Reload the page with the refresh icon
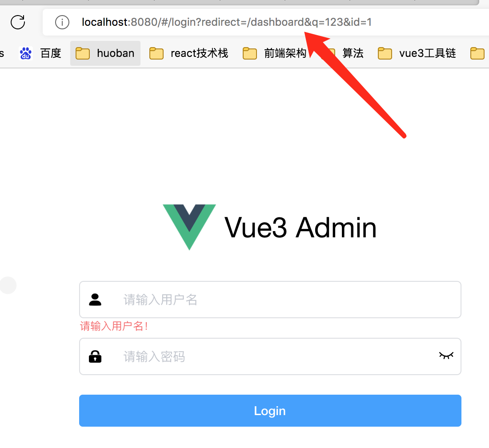The image size is (489, 448). pyautogui.click(x=18, y=22)
